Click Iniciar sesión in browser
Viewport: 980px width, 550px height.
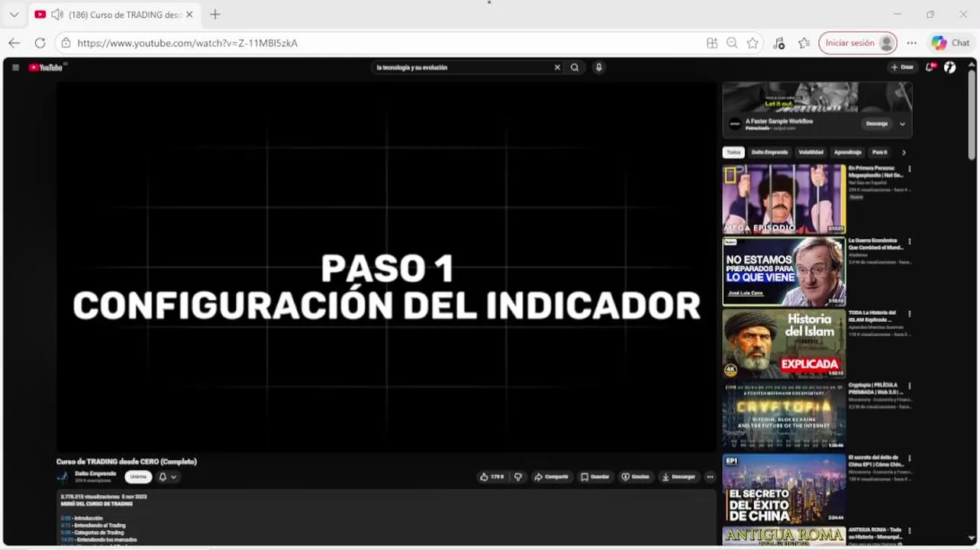point(857,43)
